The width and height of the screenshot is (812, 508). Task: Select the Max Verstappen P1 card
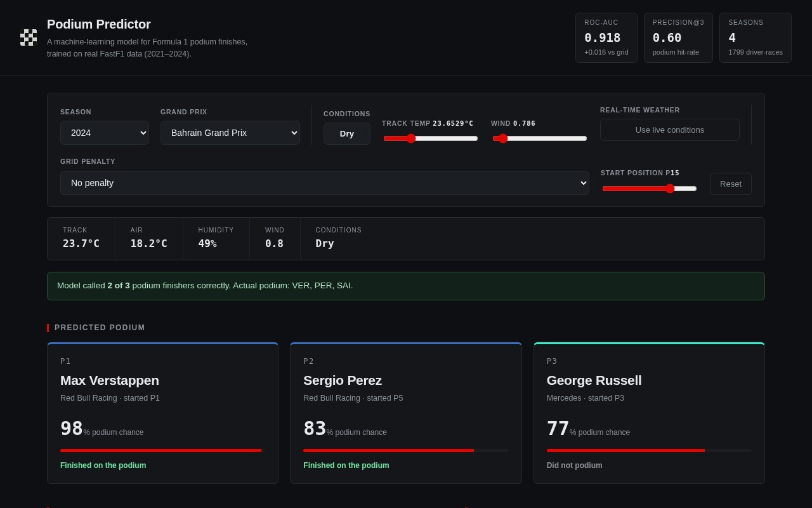tap(162, 413)
